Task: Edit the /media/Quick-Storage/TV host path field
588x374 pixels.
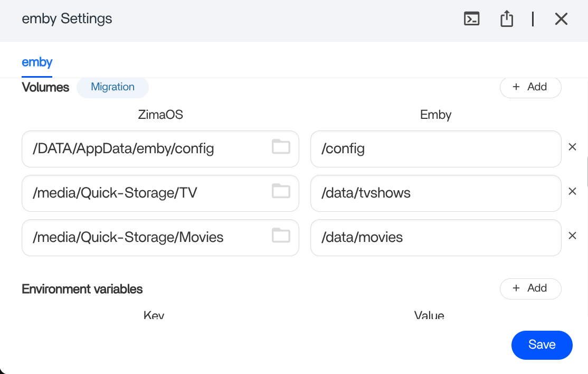Action: pyautogui.click(x=143, y=193)
